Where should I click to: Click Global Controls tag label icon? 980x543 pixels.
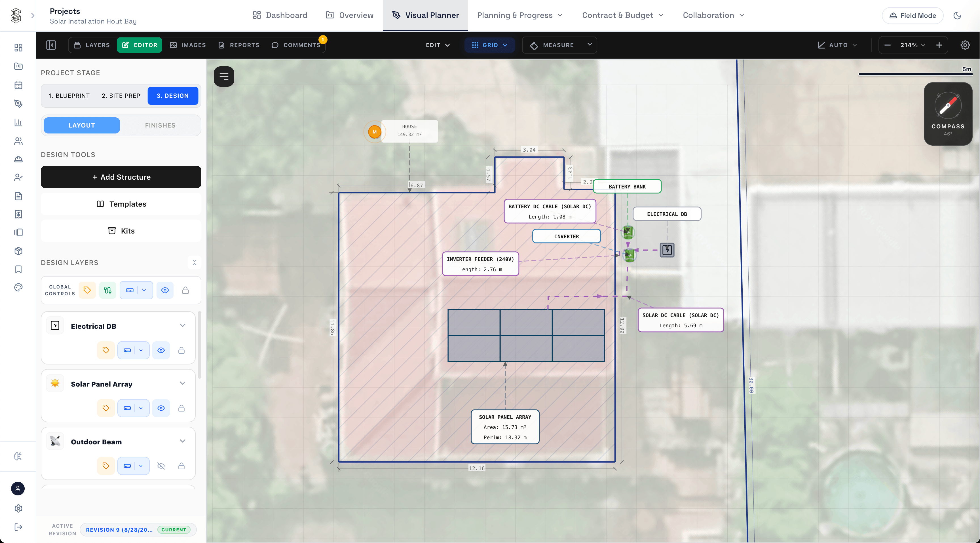click(x=87, y=290)
